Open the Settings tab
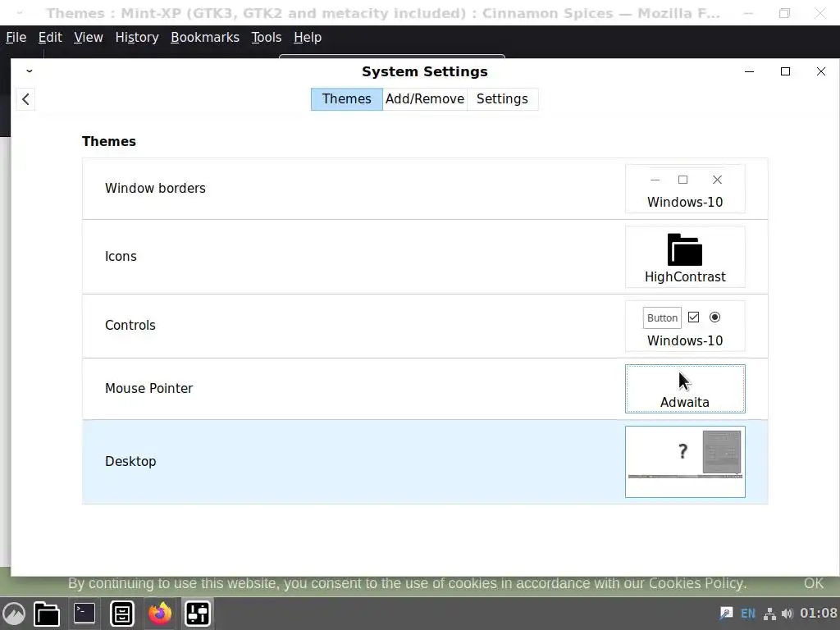The image size is (840, 630). click(503, 99)
